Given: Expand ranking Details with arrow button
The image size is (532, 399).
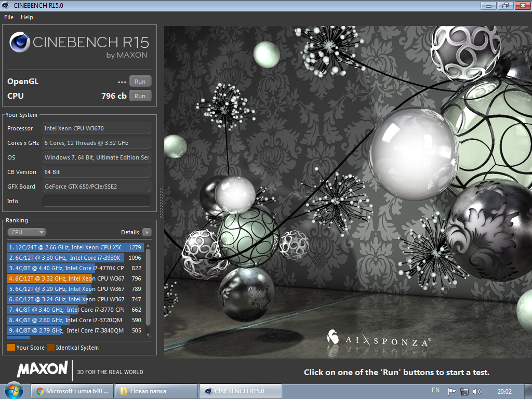Looking at the screenshot, I should tap(147, 232).
